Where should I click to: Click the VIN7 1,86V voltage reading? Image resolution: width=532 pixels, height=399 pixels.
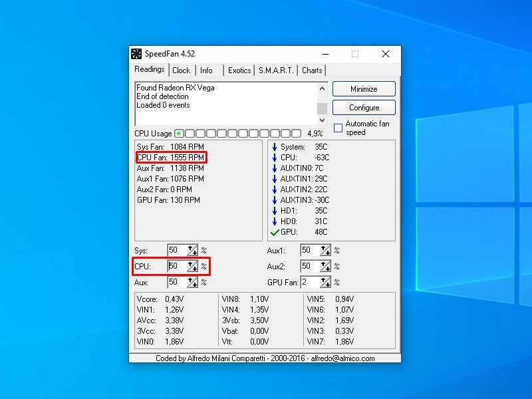331,342
